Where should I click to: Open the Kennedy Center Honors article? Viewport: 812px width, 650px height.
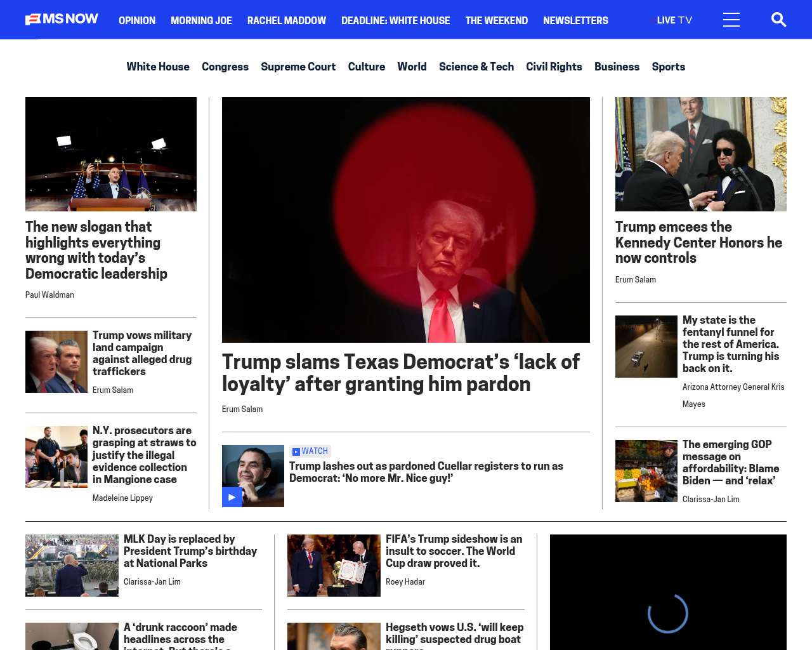pyautogui.click(x=698, y=242)
